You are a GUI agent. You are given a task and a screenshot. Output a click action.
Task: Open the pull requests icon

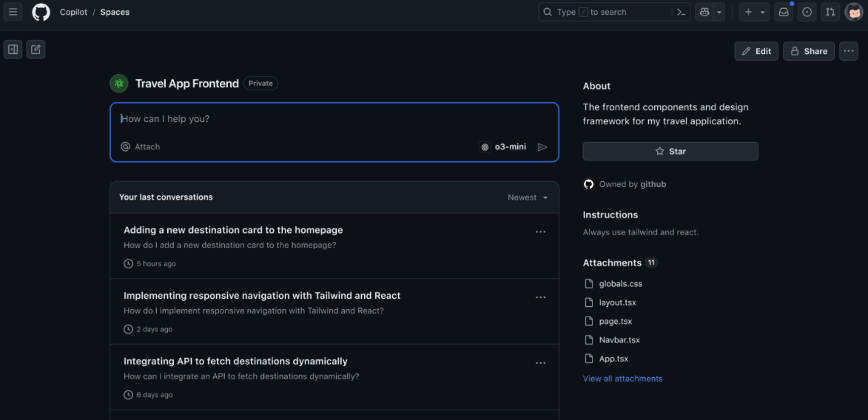pos(830,12)
